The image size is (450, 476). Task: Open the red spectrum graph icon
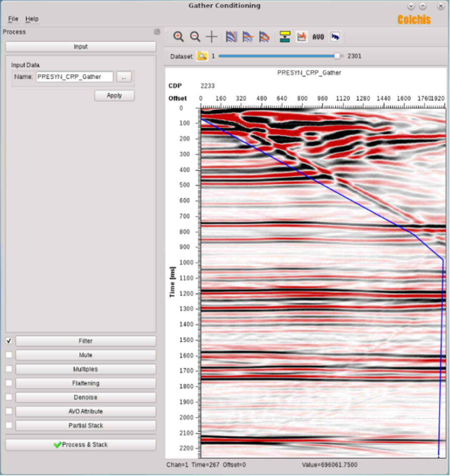click(302, 37)
